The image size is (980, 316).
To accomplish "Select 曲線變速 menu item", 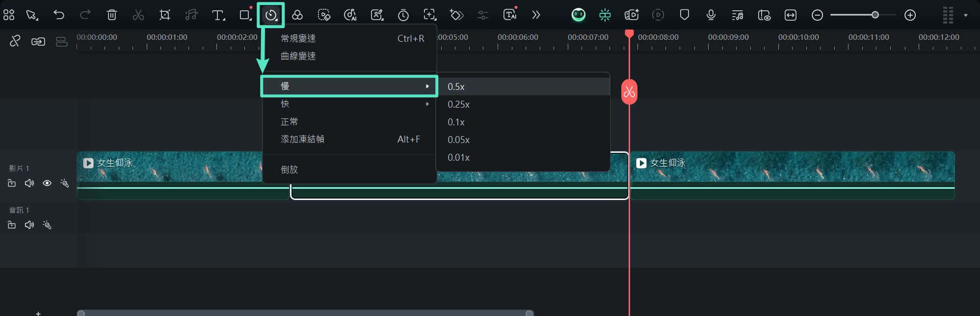I will (x=350, y=56).
